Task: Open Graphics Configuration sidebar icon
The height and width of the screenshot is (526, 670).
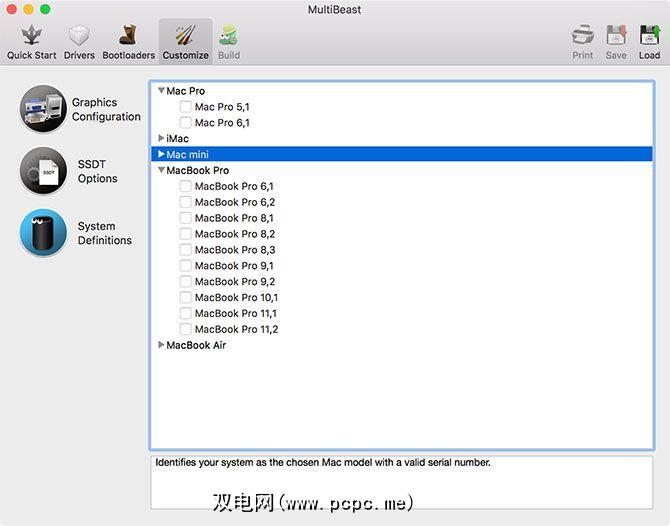Action: pyautogui.click(x=43, y=110)
